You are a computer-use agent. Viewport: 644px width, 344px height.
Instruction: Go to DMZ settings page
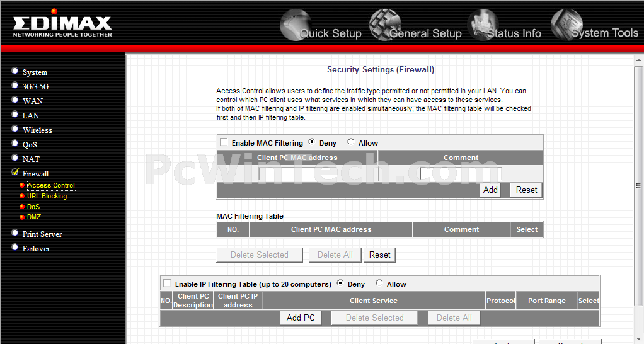click(33, 217)
